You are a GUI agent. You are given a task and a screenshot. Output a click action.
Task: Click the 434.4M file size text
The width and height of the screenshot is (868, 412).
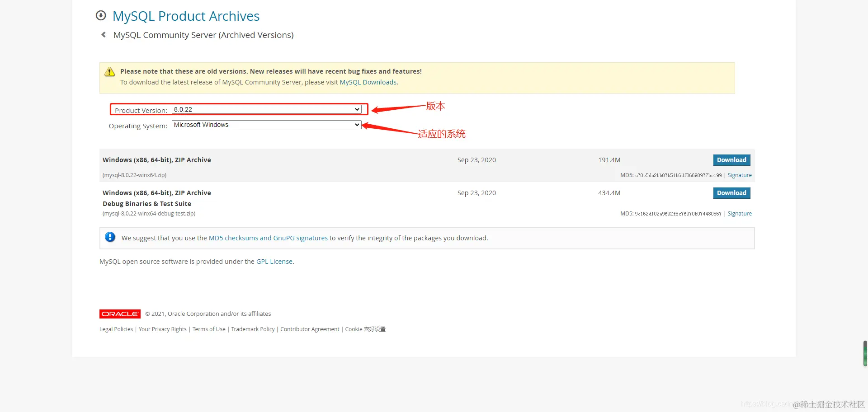tap(609, 193)
